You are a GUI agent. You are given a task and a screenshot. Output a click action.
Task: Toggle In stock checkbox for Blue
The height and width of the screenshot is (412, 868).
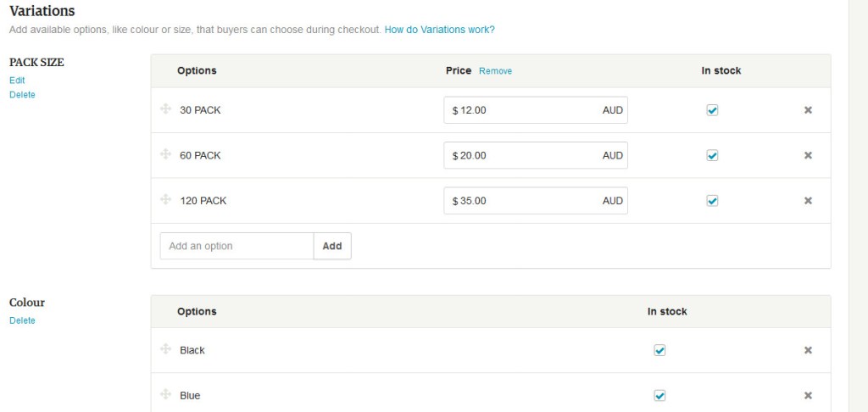(x=659, y=395)
